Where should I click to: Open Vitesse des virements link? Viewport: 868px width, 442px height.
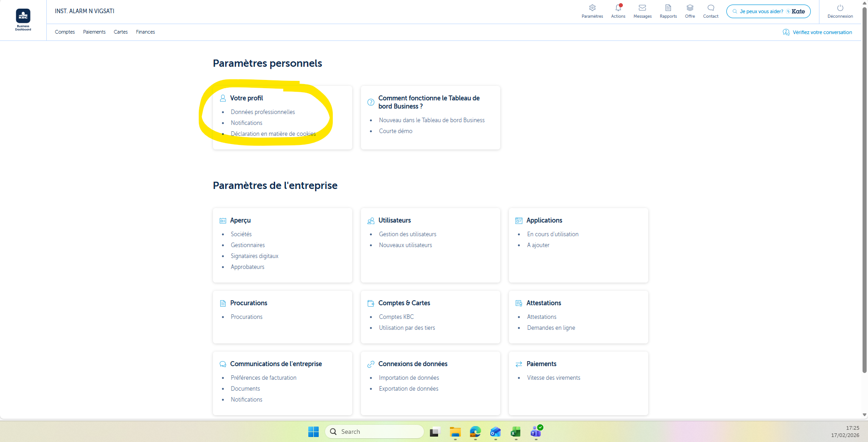(x=553, y=378)
